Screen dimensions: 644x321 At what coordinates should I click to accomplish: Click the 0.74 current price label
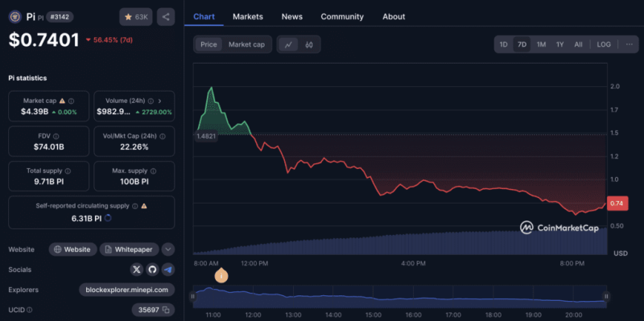pyautogui.click(x=617, y=204)
